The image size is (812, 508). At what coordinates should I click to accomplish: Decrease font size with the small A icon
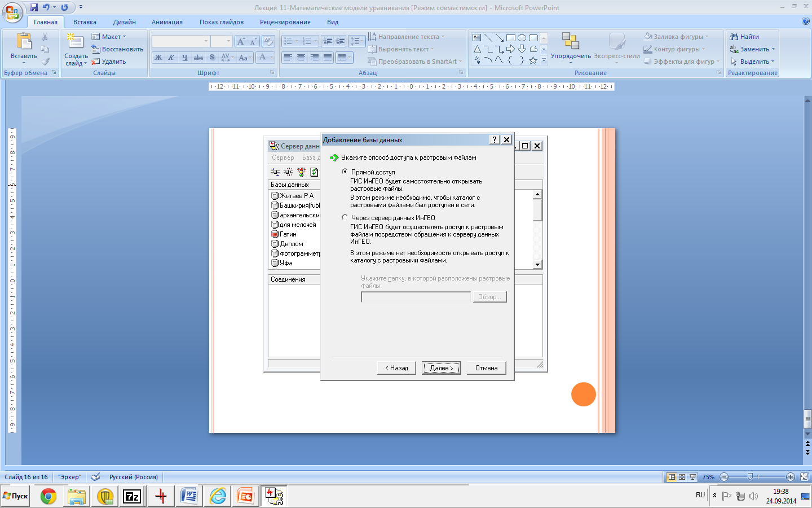[253, 41]
